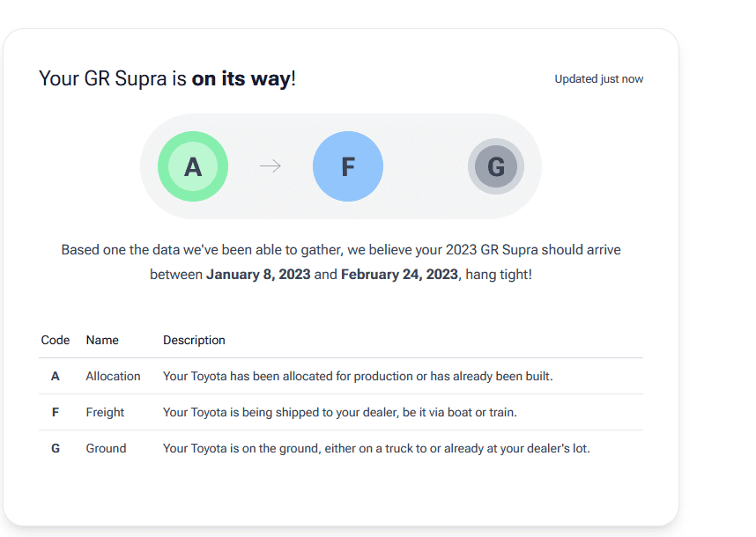Click the 'Your GR Supra is on its way!' heading

(x=167, y=78)
